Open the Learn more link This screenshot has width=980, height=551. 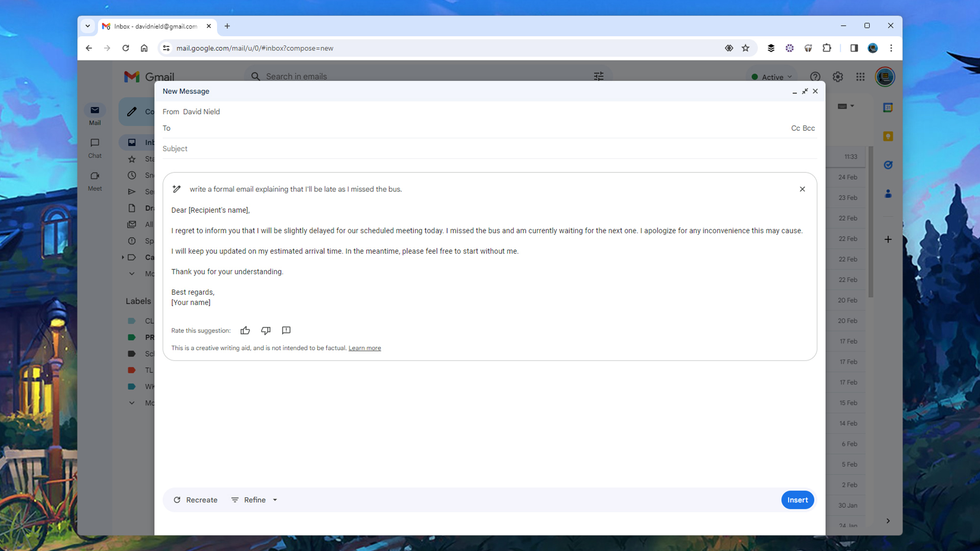(x=365, y=348)
